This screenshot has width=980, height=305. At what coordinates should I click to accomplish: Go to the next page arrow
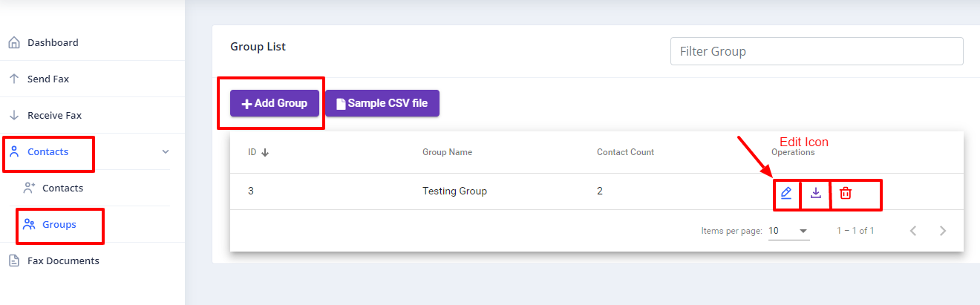pyautogui.click(x=943, y=231)
